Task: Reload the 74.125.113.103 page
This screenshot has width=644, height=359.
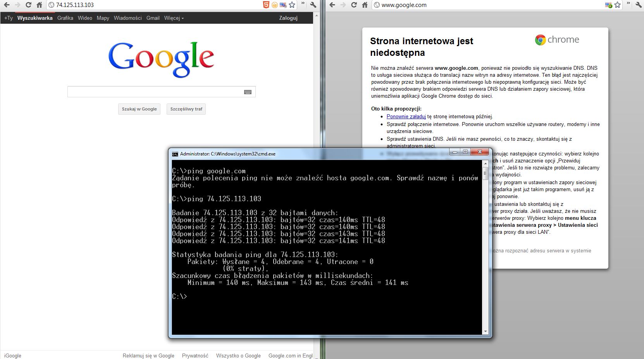Action: pyautogui.click(x=28, y=5)
